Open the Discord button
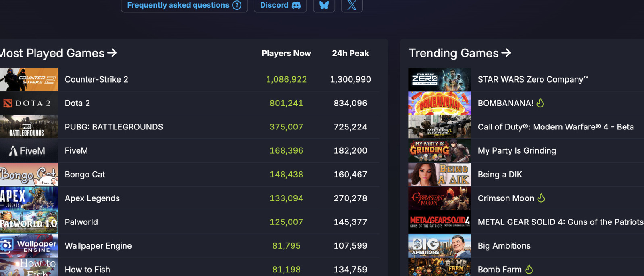This screenshot has height=276, width=644. coord(280,5)
